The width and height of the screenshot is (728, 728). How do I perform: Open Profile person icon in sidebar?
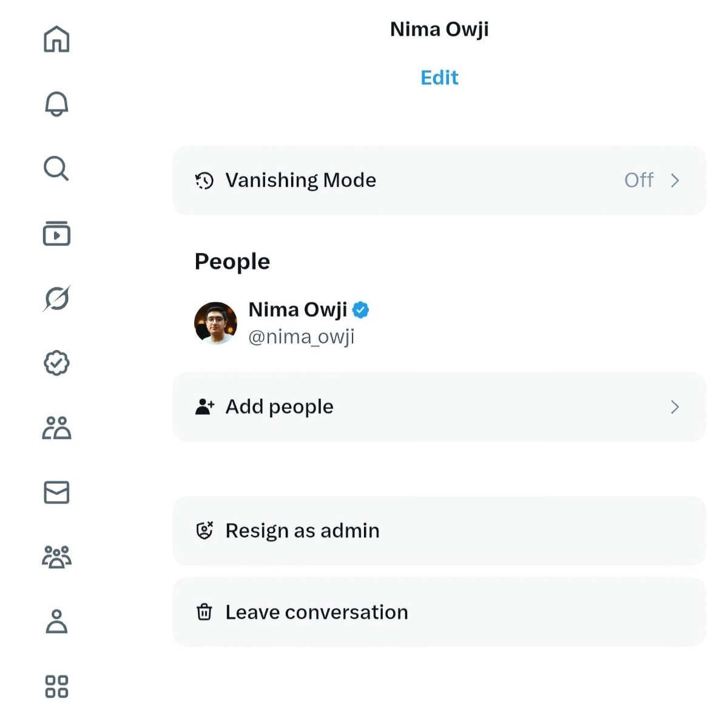(x=56, y=622)
